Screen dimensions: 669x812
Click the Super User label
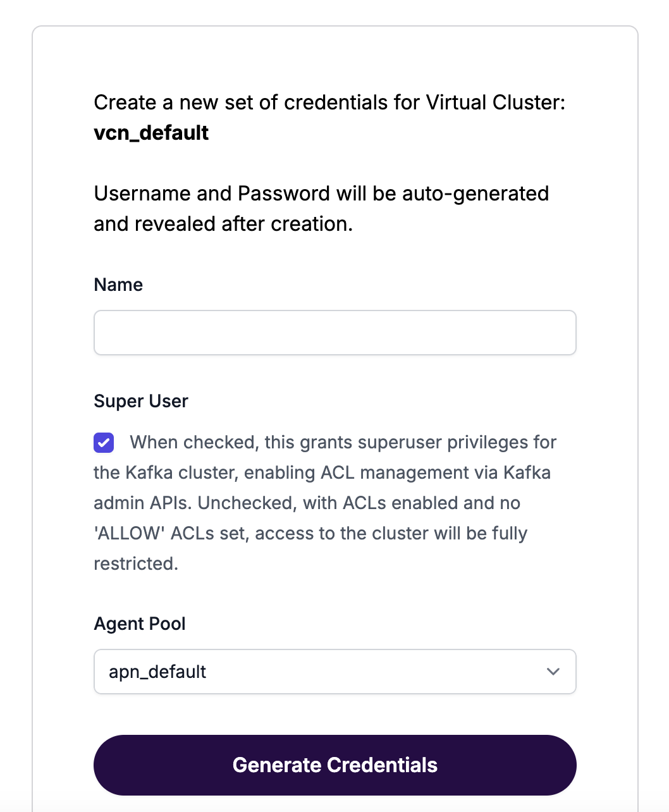(141, 401)
